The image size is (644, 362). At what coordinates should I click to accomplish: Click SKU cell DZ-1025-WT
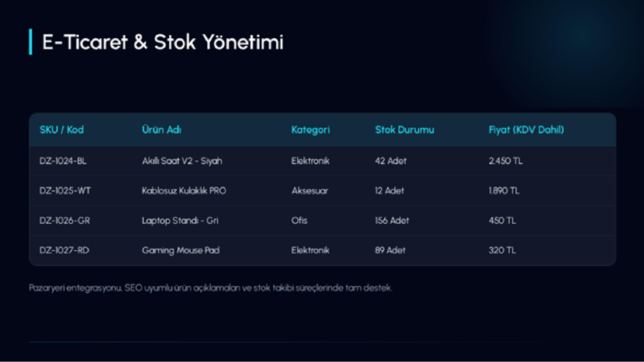point(65,191)
